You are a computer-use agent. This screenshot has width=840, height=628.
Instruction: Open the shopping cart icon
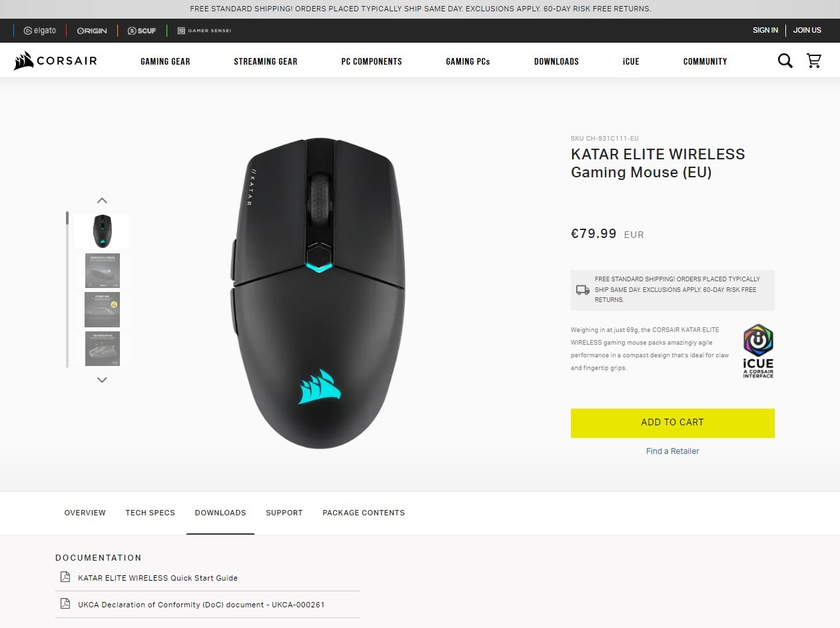(813, 61)
